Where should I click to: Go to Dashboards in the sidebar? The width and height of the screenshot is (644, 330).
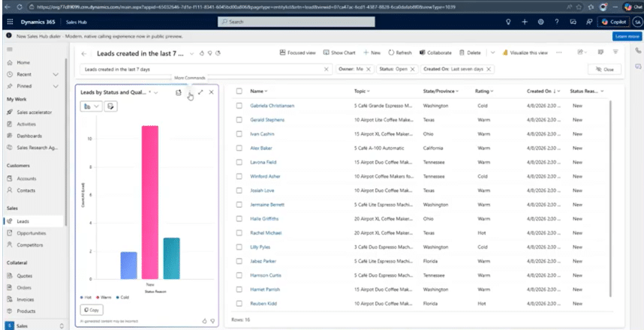coord(29,135)
